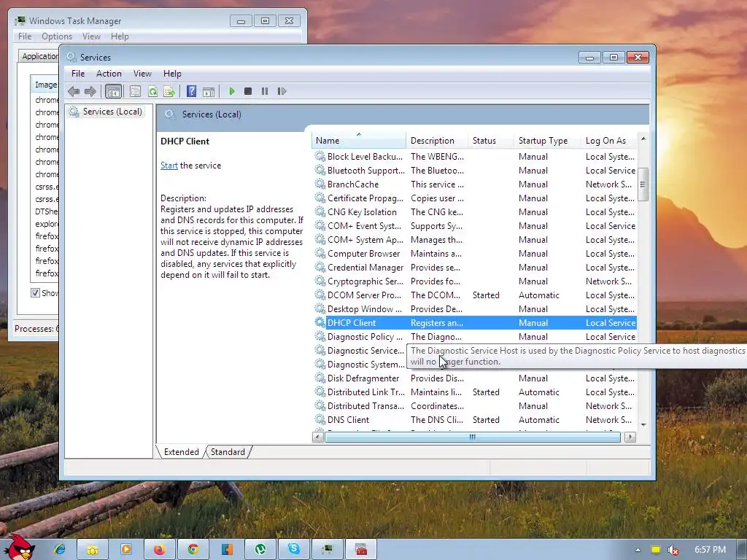Open Firefox from the taskbar
This screenshot has width=747, height=560.
pos(160,549)
